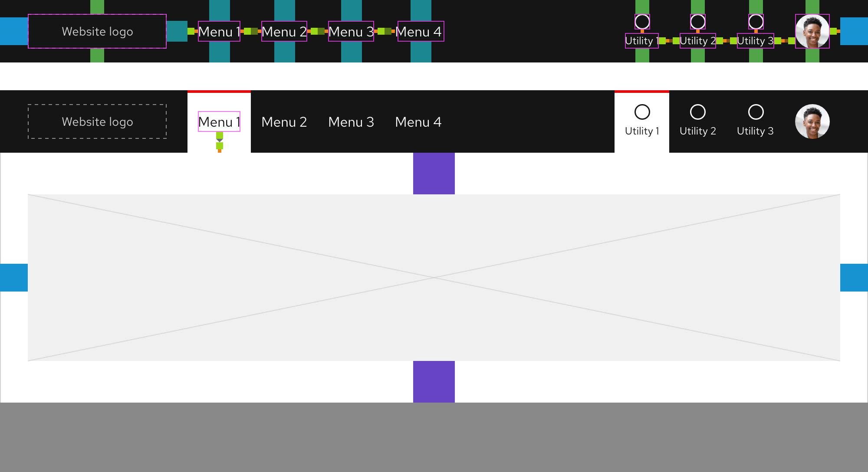Click the Utility 2 text label in the lower navbar
The image size is (868, 472).
[698, 131]
